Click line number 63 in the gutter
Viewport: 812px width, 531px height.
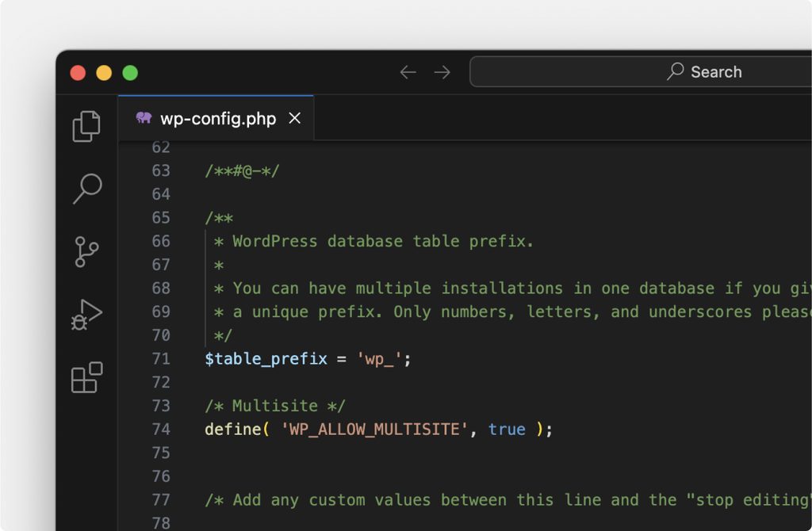161,170
